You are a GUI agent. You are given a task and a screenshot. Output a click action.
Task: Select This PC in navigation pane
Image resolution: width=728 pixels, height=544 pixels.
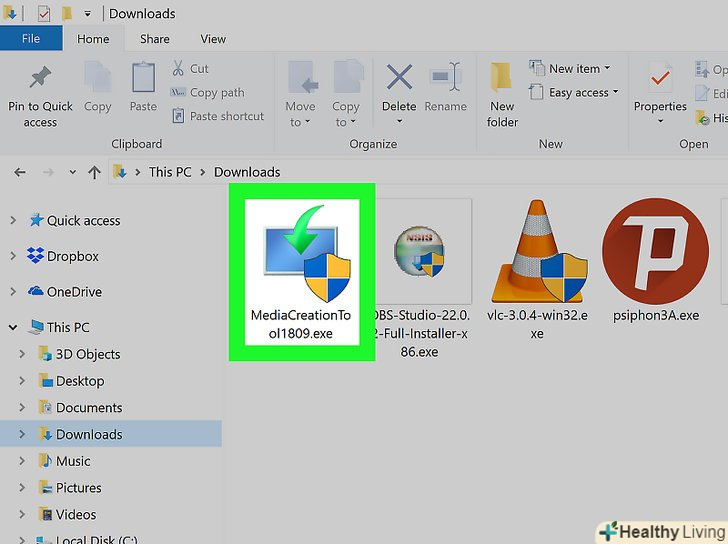click(68, 327)
